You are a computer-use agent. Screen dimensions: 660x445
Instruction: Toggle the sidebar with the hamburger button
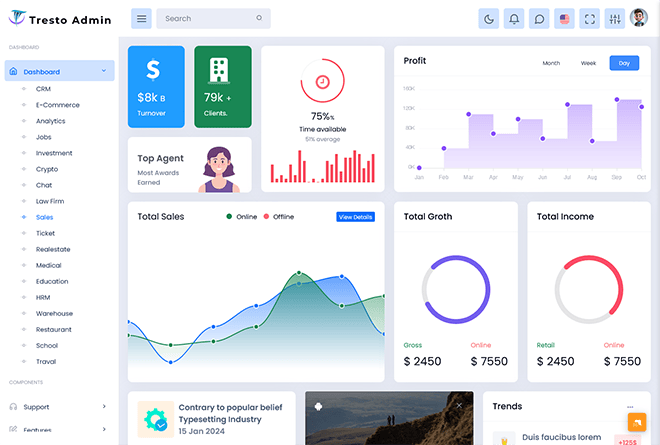(141, 18)
